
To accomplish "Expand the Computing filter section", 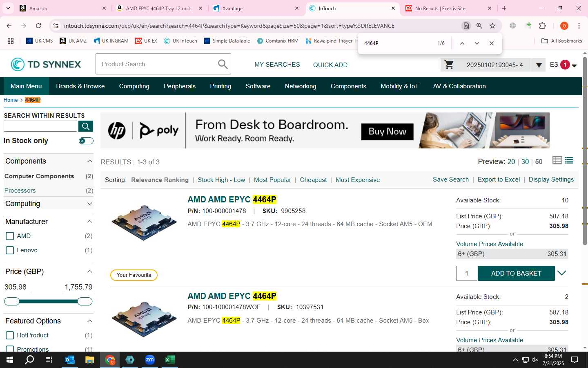I will pos(89,204).
